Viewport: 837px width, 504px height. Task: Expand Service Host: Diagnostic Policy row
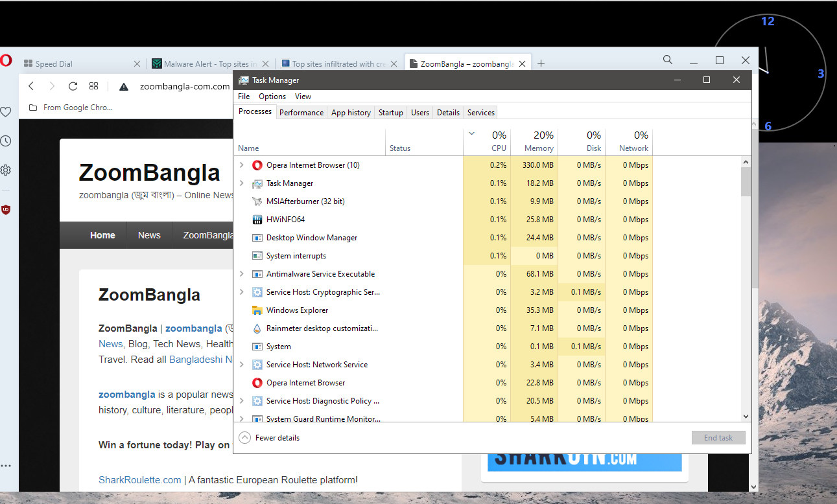242,401
